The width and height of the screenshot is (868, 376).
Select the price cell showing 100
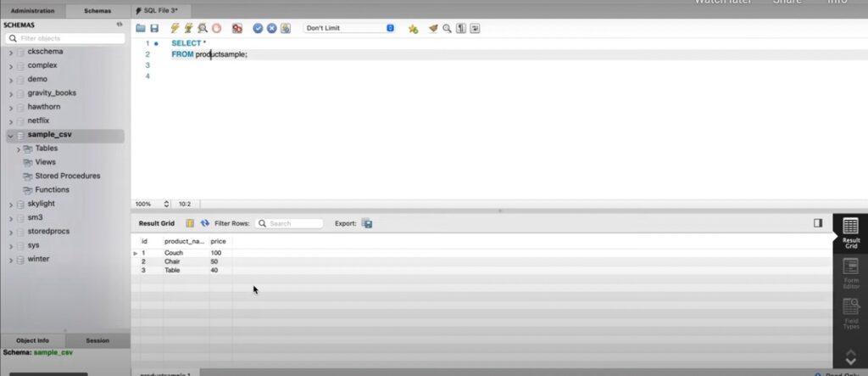216,253
